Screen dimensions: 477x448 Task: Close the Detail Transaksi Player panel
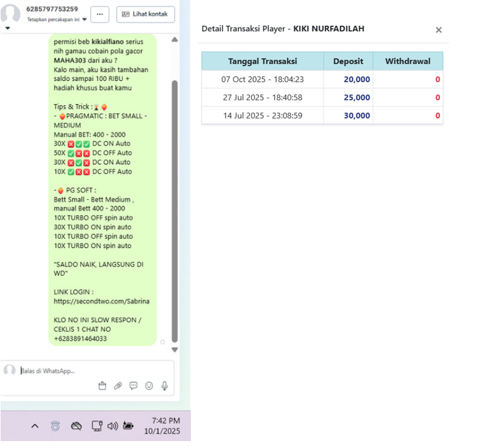(438, 30)
